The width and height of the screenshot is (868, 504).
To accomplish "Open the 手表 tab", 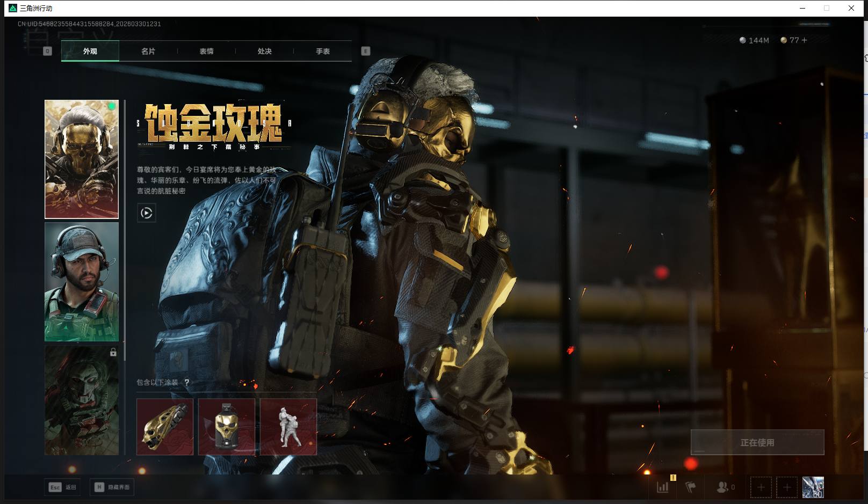I will pyautogui.click(x=322, y=52).
